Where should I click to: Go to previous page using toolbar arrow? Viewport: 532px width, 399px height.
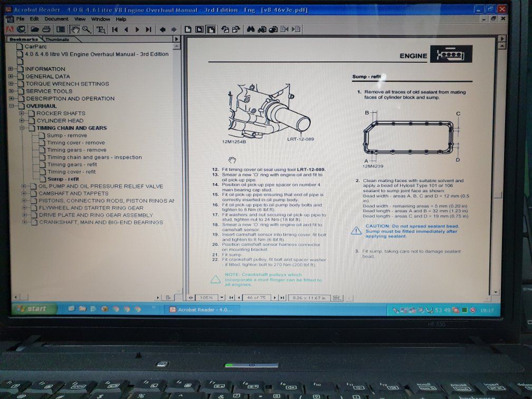126,30
